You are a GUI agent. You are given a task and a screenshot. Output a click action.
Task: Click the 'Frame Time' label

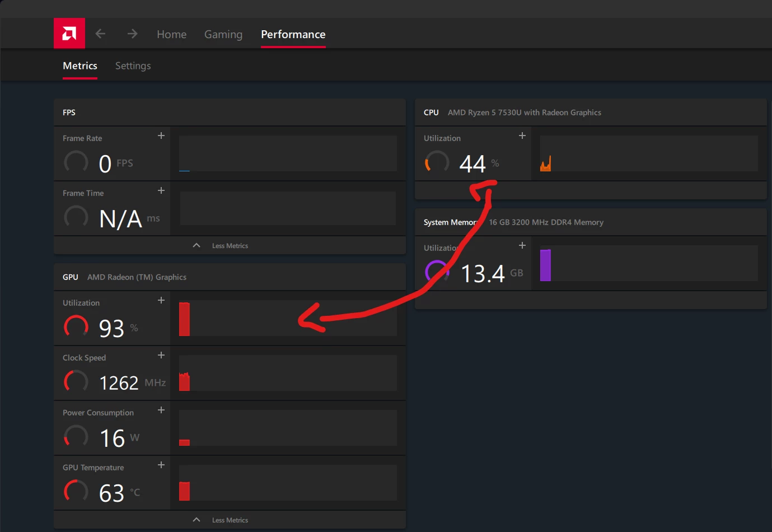[83, 193]
